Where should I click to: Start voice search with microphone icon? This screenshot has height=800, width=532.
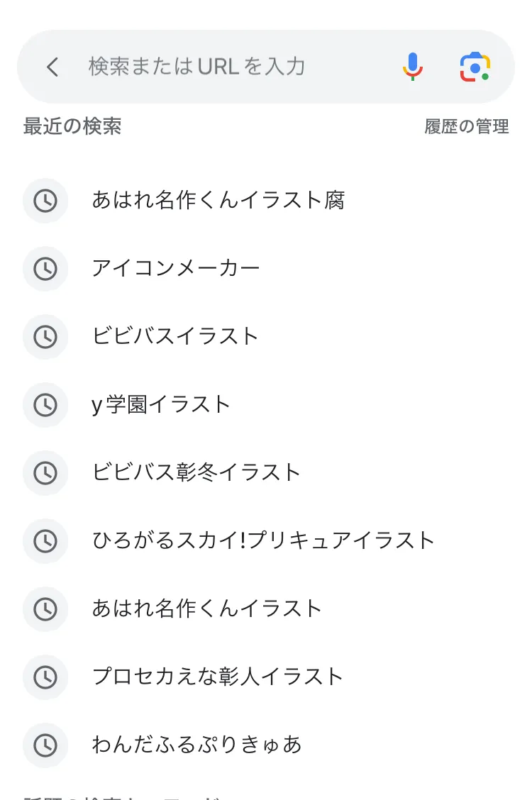412,67
